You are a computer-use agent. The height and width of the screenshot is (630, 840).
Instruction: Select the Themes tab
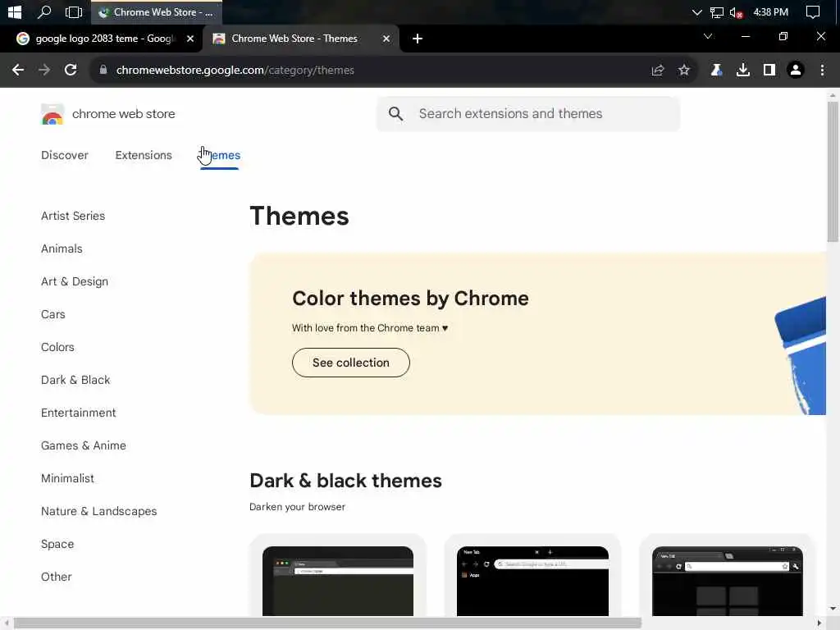(220, 155)
